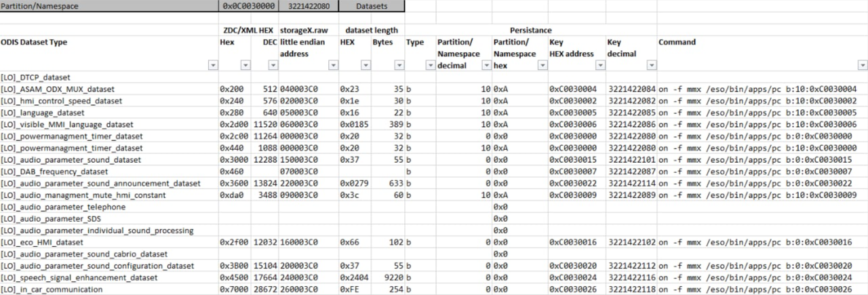Click the storageX.raw header cell
Image resolution: width=868 pixels, height=295 pixels.
click(309, 31)
